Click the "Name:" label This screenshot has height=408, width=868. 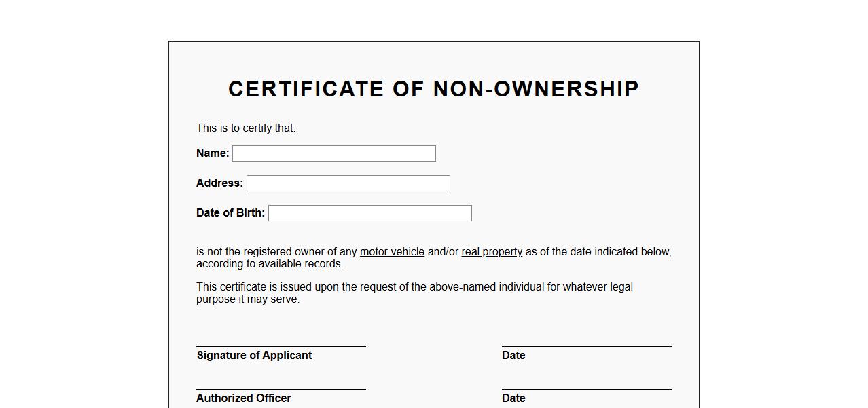pos(213,153)
